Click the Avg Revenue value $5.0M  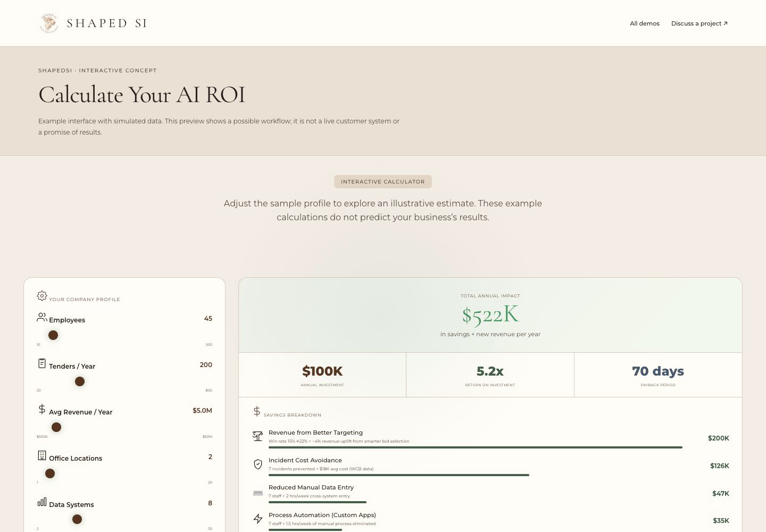tap(202, 411)
